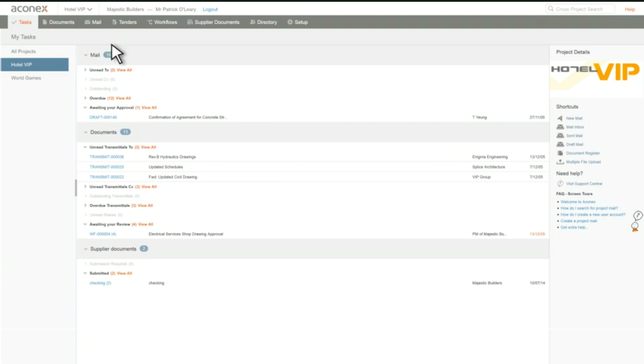Click the Visit Support Central icon
Screen dimensions: 644x364
coord(560,184)
